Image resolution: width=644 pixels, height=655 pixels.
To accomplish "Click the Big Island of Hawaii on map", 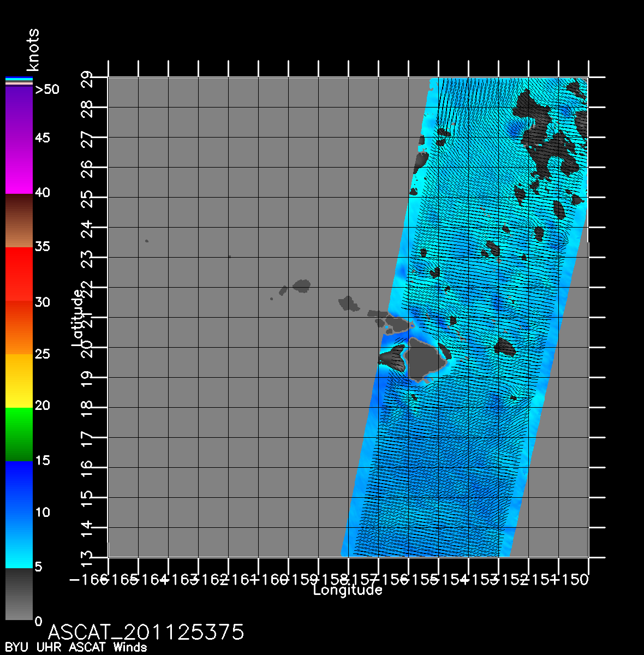I will [425, 359].
